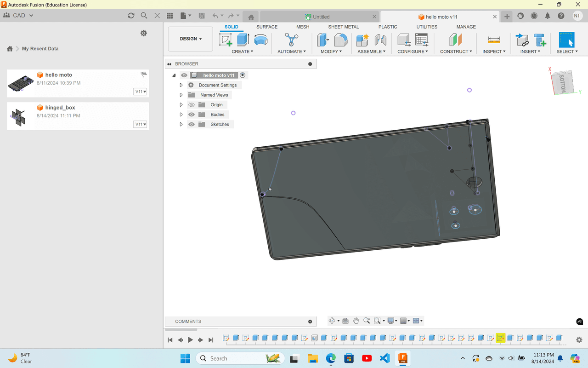Hide the Bodies folder with eye icon

[192, 115]
